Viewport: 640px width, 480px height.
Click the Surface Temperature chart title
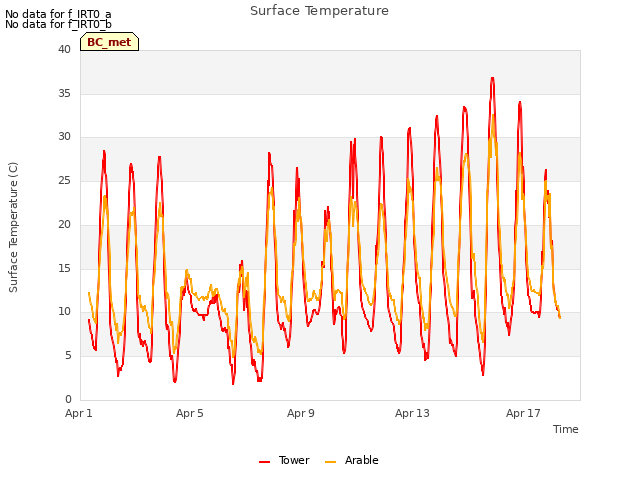tap(319, 11)
